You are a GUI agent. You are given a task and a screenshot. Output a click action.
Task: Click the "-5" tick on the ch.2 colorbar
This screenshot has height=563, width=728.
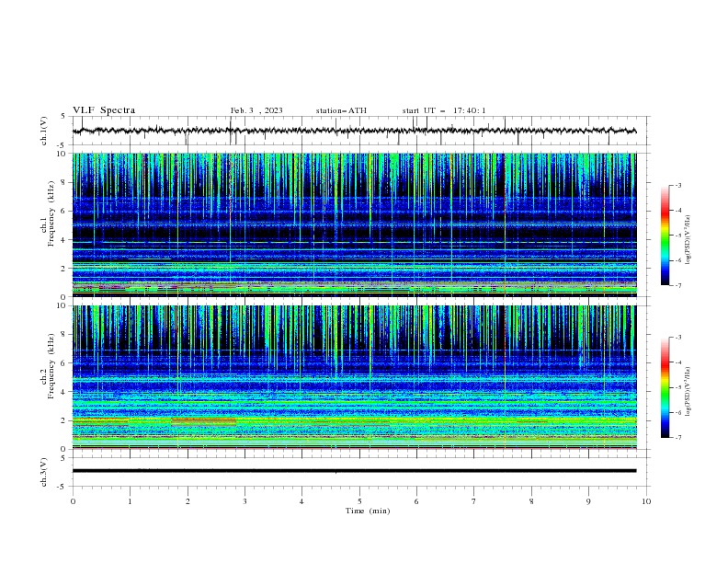(x=677, y=387)
